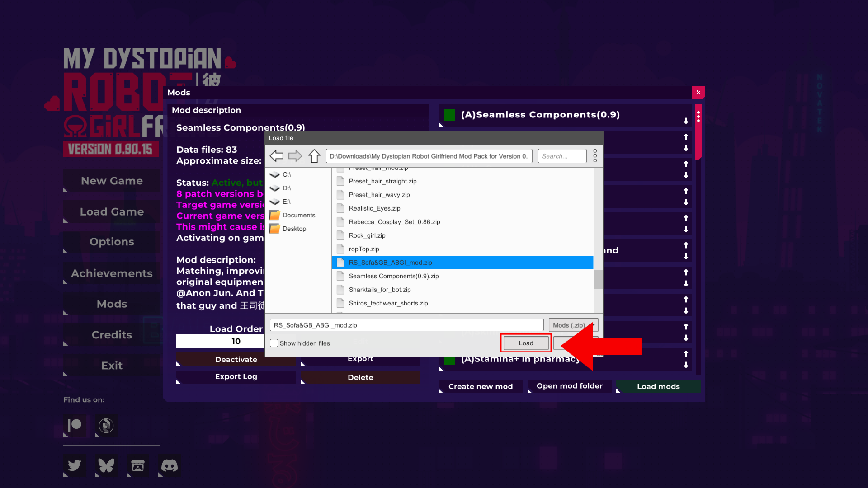Select Rock_girl.zip file
The image size is (868, 488).
tap(462, 235)
